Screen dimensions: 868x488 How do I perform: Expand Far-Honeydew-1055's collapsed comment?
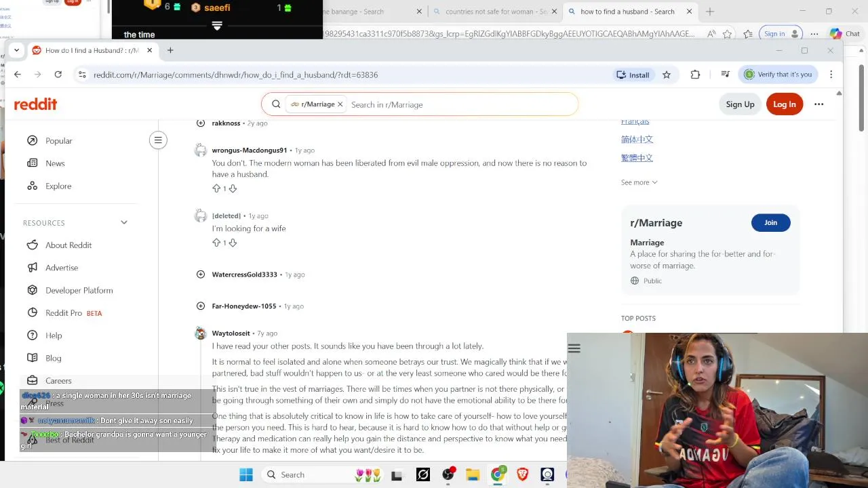(x=201, y=306)
